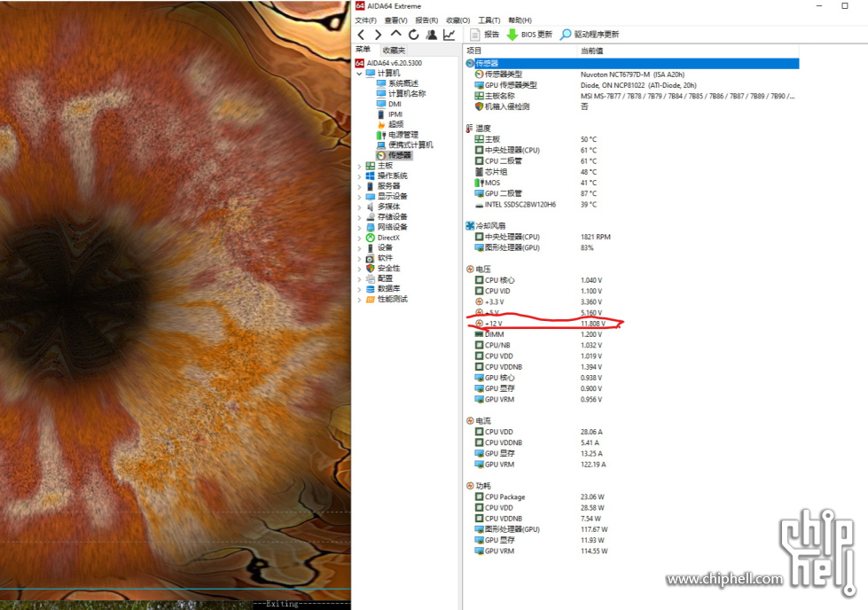The height and width of the screenshot is (610, 868).
Task: Open the graph chart toolbar icon
Action: click(x=449, y=35)
